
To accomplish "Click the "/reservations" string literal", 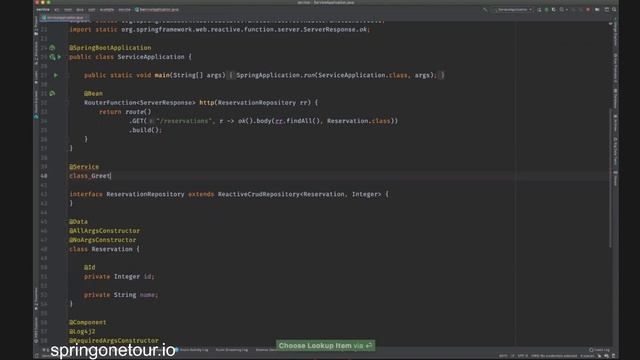I will tap(184, 121).
